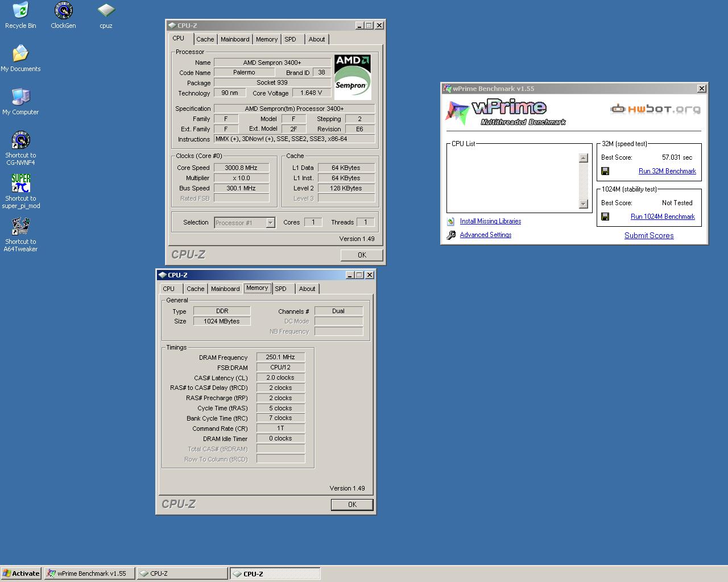728x582 pixels.
Task: Click the Multiplier x 10.0 value
Action: tap(241, 178)
